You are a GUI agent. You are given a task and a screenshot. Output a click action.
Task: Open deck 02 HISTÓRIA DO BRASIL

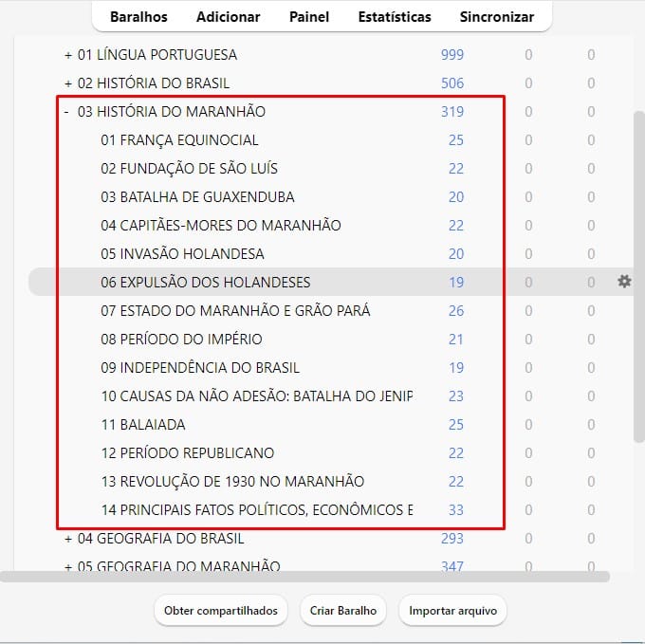[x=154, y=83]
